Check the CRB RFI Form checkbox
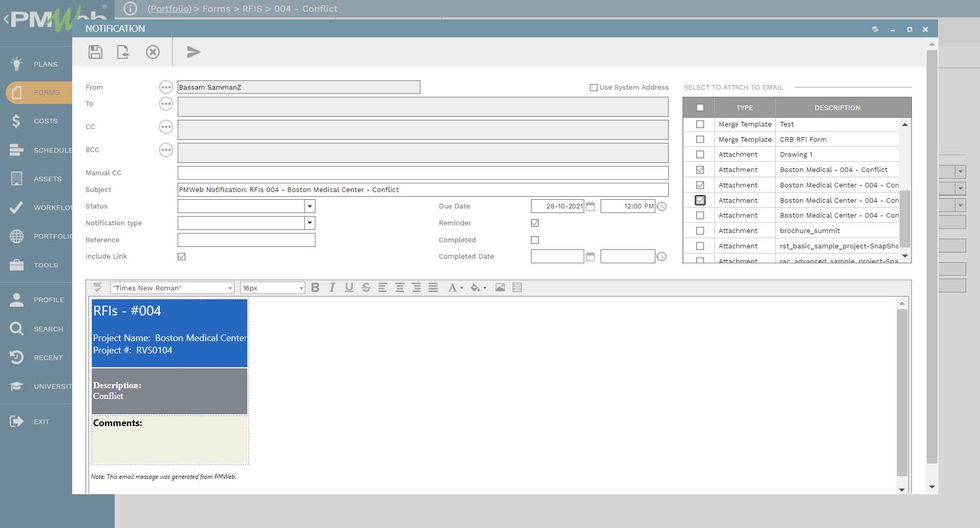 [700, 139]
